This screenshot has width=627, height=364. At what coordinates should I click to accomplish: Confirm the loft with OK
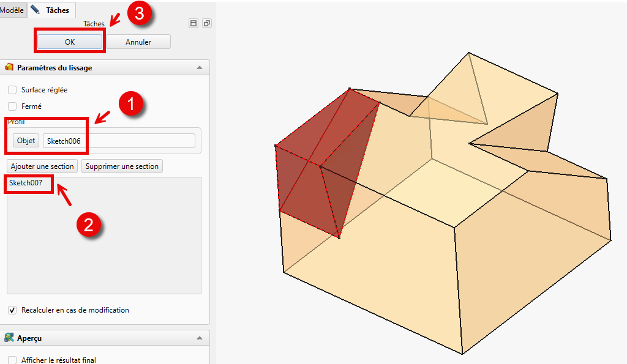coord(70,42)
